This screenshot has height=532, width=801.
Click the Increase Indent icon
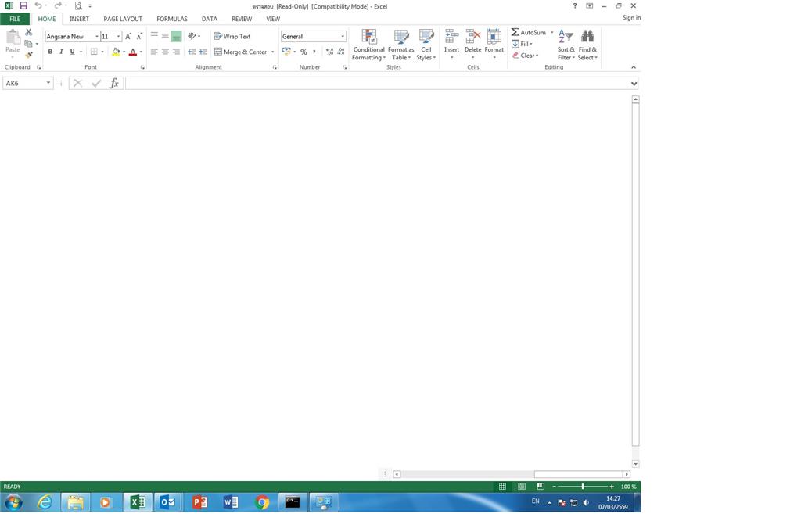[x=203, y=52]
